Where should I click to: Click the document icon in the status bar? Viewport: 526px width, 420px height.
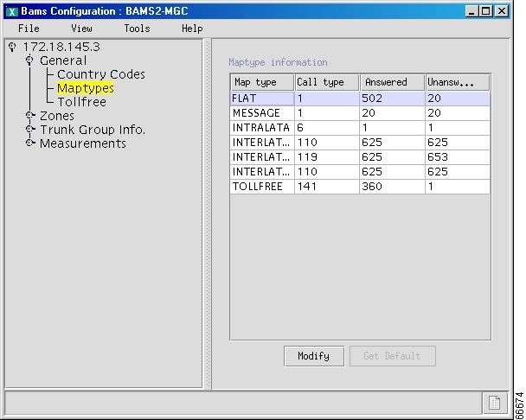point(493,403)
